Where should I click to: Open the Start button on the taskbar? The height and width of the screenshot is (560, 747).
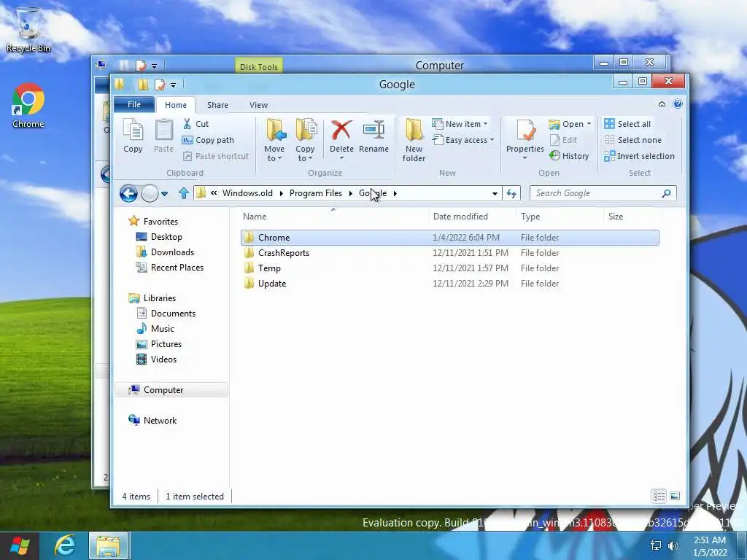tap(20, 545)
